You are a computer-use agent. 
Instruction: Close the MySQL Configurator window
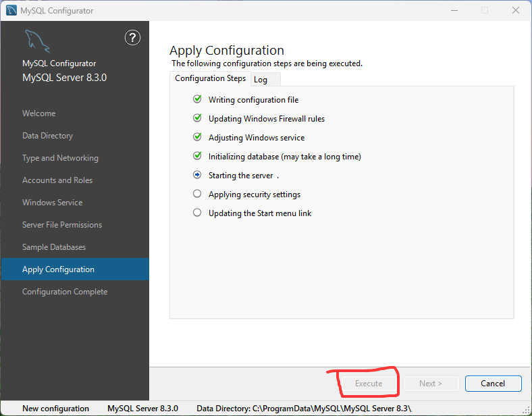(x=516, y=11)
